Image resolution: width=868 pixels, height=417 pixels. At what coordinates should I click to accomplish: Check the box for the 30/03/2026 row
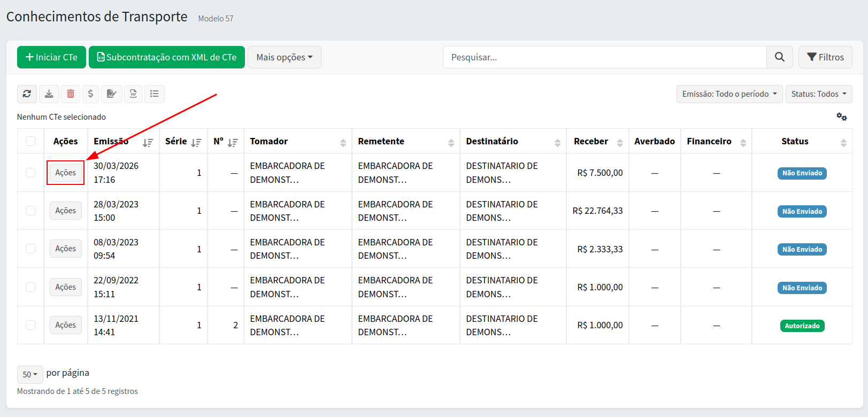[x=30, y=173]
